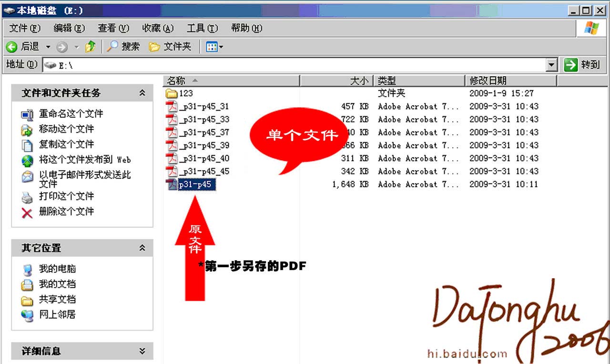Collapse the 其它位置 panel

[142, 248]
